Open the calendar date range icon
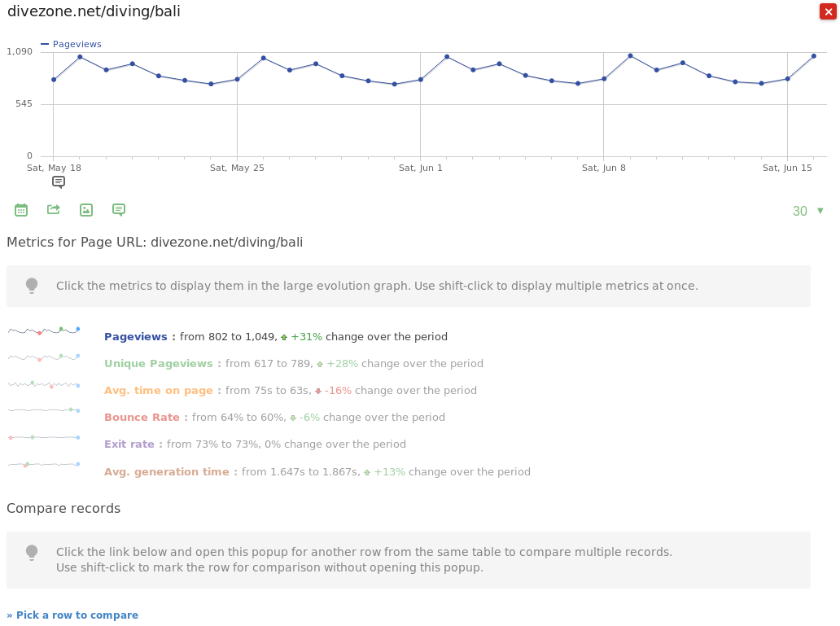The image size is (840, 626). pyautogui.click(x=21, y=209)
